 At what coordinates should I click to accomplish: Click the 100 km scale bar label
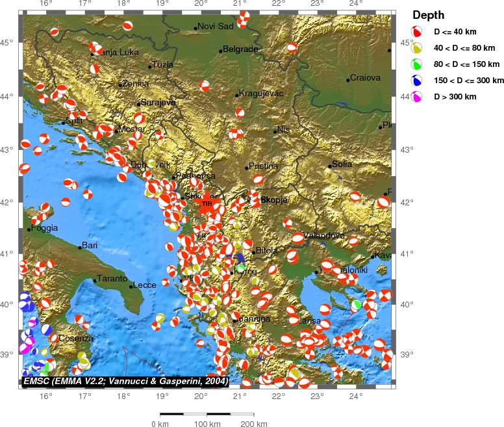point(207,424)
